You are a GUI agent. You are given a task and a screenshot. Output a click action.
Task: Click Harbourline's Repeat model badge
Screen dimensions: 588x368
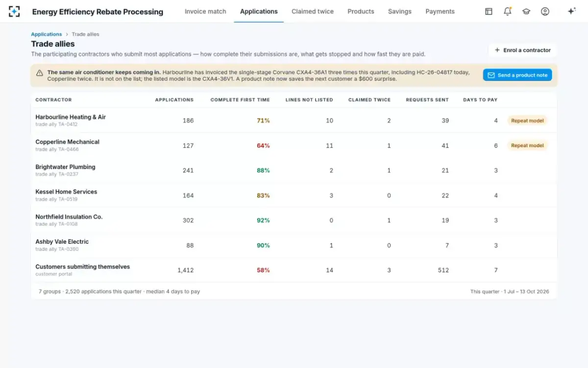pos(527,121)
